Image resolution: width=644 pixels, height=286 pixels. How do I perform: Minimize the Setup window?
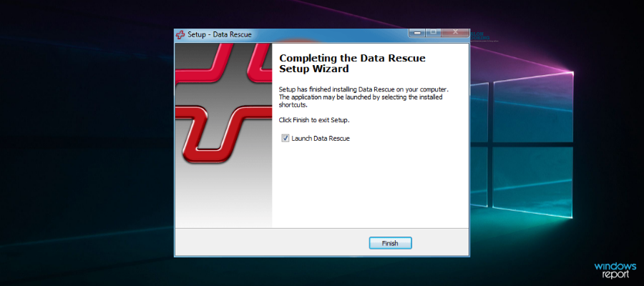coord(417,33)
